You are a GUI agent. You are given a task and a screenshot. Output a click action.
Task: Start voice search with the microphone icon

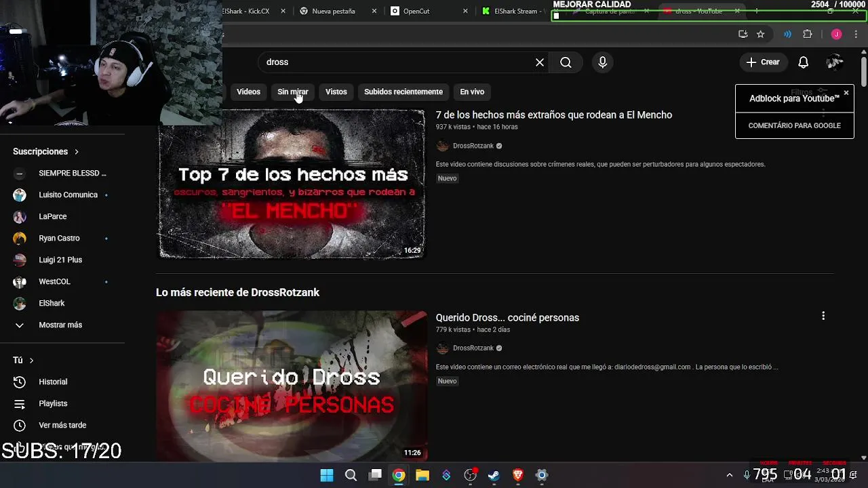click(x=603, y=62)
